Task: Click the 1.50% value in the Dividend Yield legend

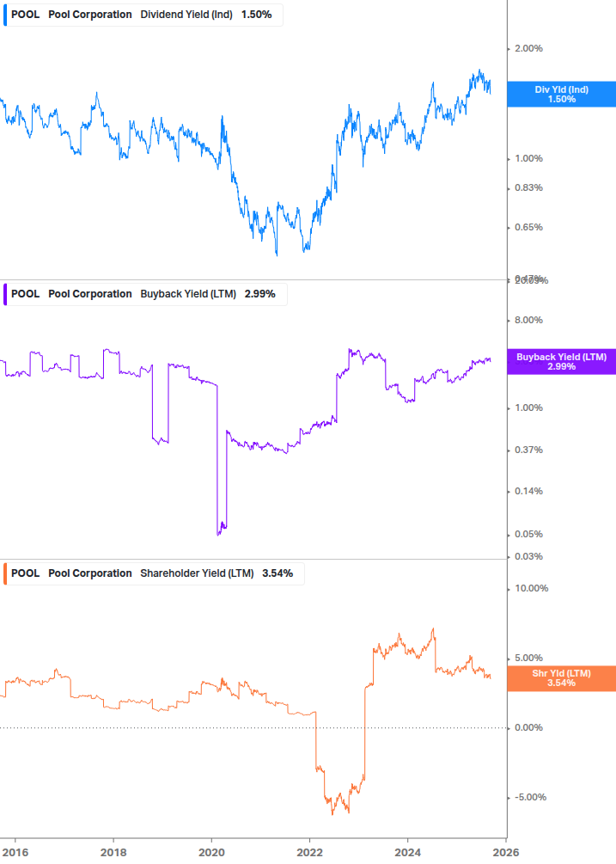Action: 256,15
